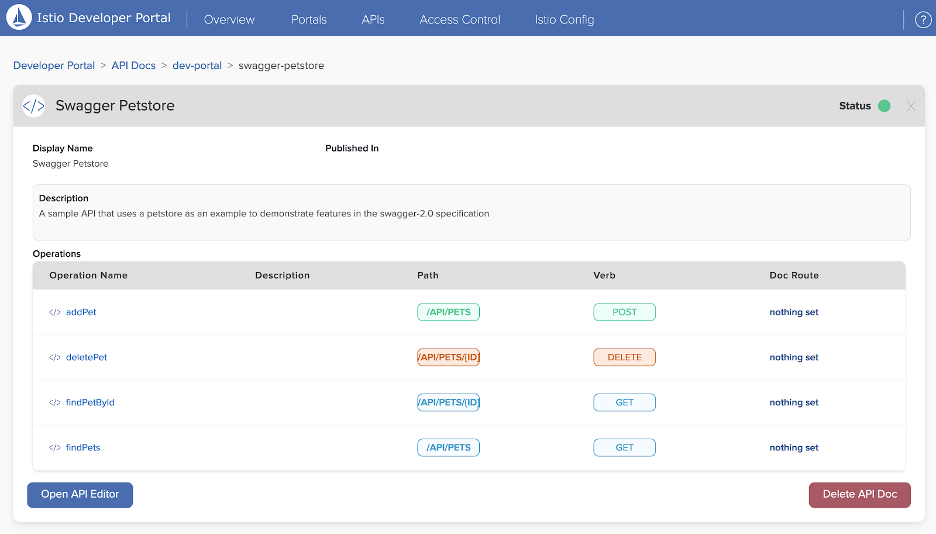This screenshot has height=534, width=936.
Task: Click the Path column header
Action: [x=427, y=275]
